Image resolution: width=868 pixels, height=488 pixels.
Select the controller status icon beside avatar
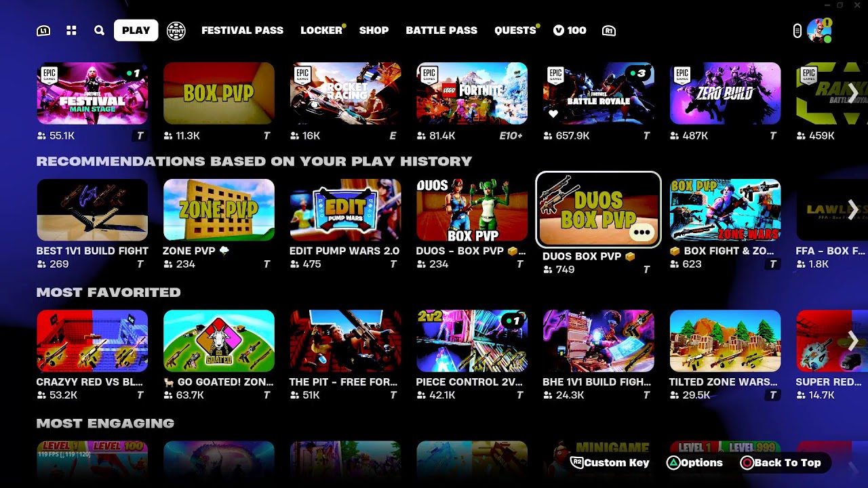click(x=797, y=30)
